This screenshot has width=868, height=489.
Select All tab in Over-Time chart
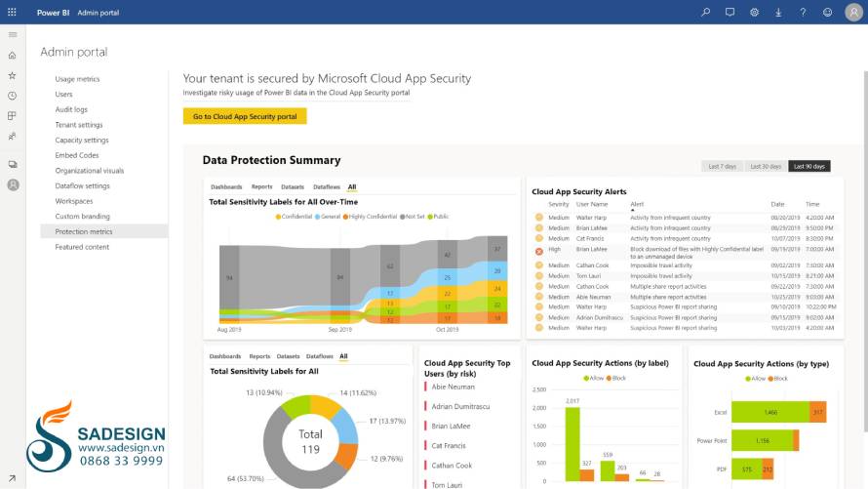tap(352, 186)
